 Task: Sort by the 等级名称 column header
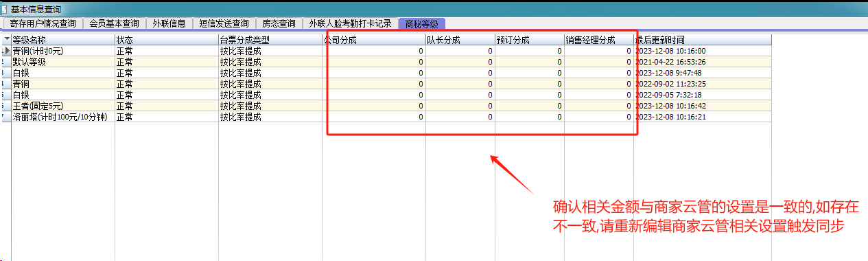point(63,40)
